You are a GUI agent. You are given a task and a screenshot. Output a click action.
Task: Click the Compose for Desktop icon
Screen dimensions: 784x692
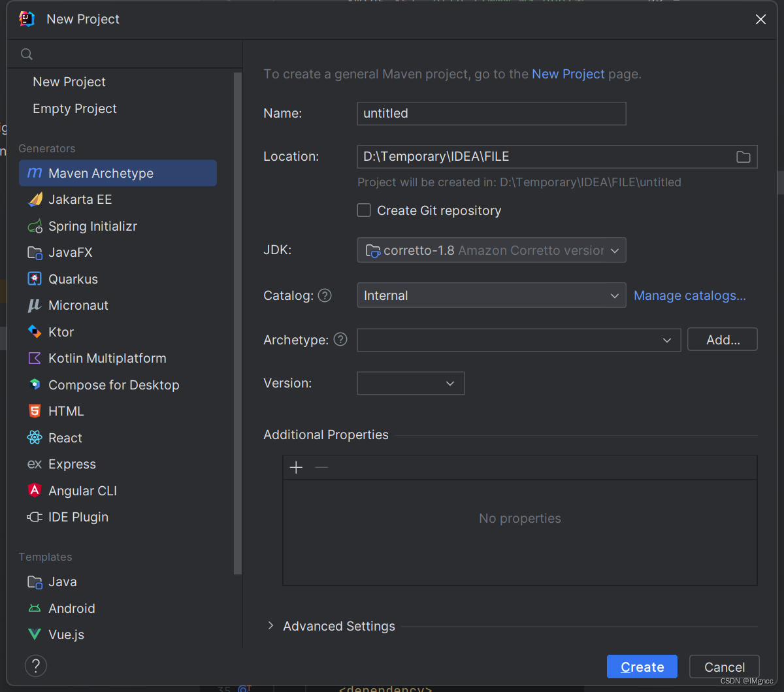[x=35, y=385]
